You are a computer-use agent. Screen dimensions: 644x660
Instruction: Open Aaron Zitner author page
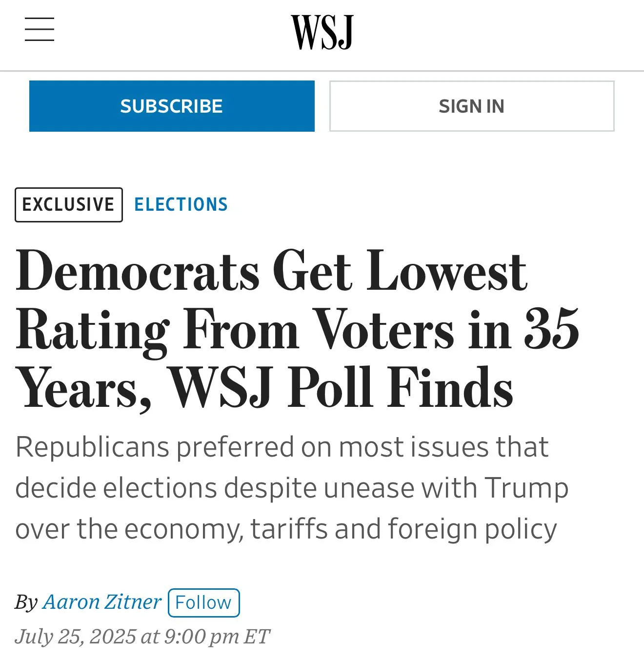click(x=102, y=602)
